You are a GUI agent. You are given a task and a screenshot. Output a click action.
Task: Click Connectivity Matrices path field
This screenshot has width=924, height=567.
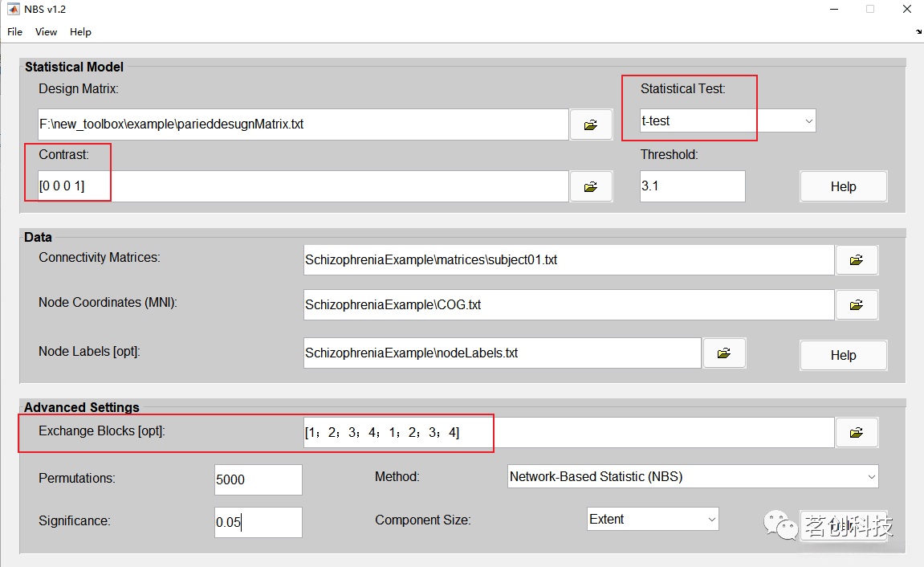568,260
